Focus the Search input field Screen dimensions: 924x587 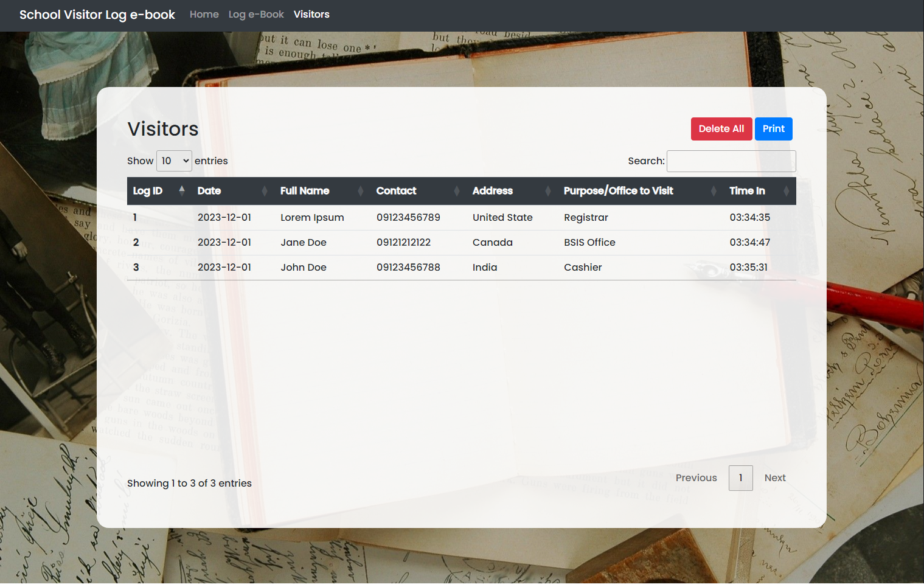coord(731,161)
